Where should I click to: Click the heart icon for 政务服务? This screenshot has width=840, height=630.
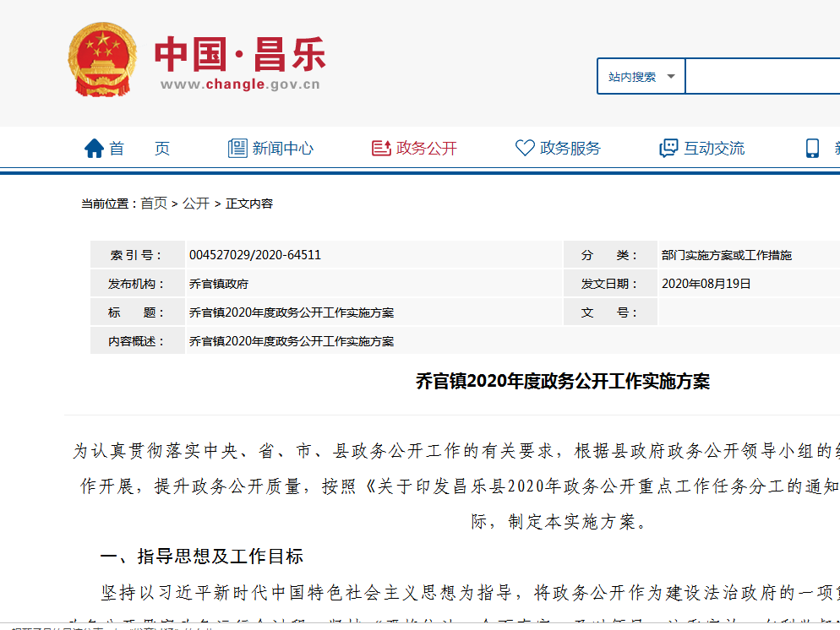click(x=525, y=149)
